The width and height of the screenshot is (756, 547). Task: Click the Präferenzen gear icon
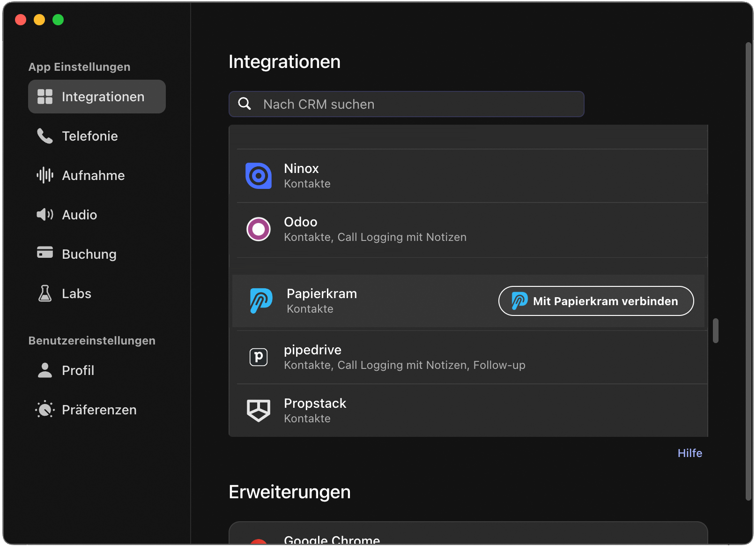click(x=45, y=410)
